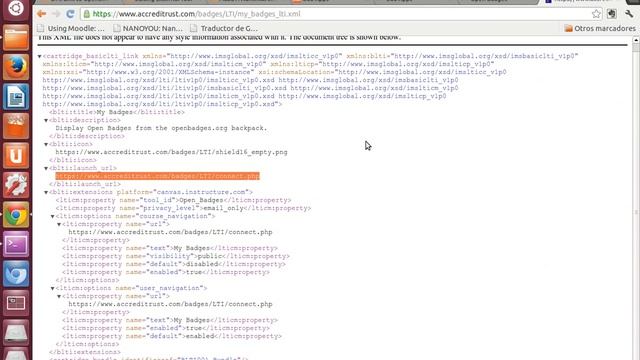Click the browser forward arrow

(x=56, y=14)
